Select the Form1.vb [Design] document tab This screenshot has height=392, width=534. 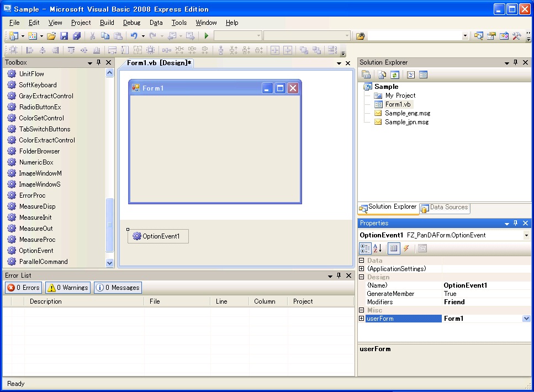click(158, 63)
